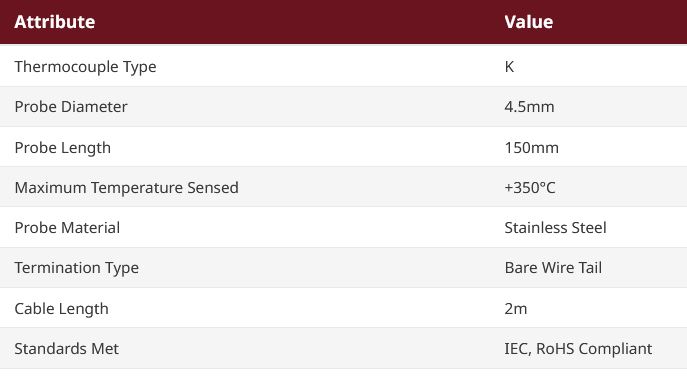
Task: Select the Termination Type attribute
Action: click(77, 268)
